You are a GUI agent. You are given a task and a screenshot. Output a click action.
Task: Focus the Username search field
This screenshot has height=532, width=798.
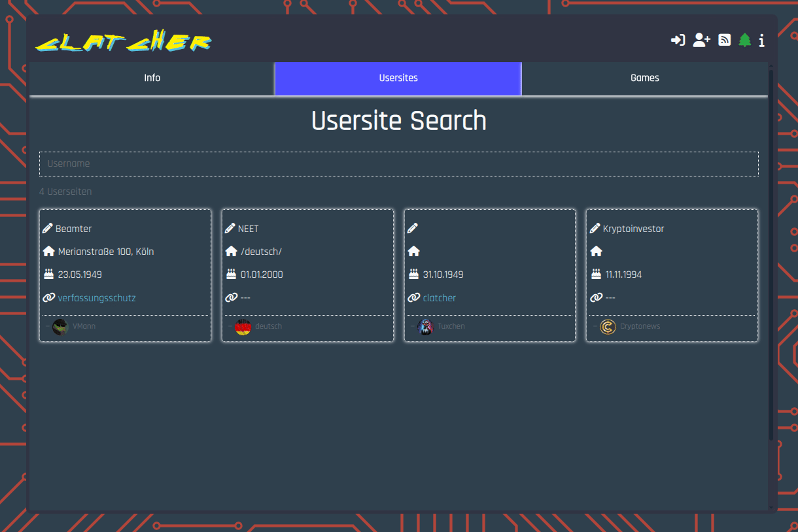coord(399,164)
